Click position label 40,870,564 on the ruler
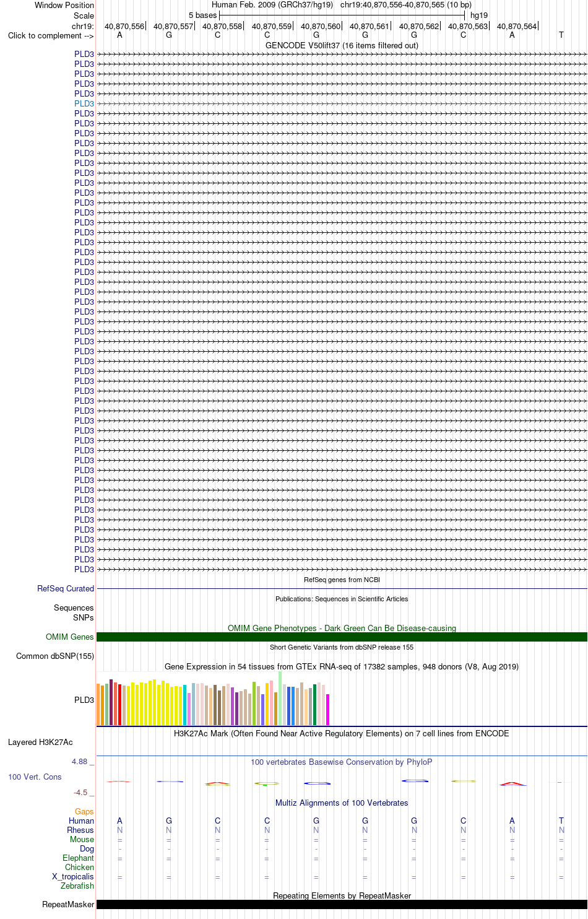The image size is (588, 919). [517, 26]
